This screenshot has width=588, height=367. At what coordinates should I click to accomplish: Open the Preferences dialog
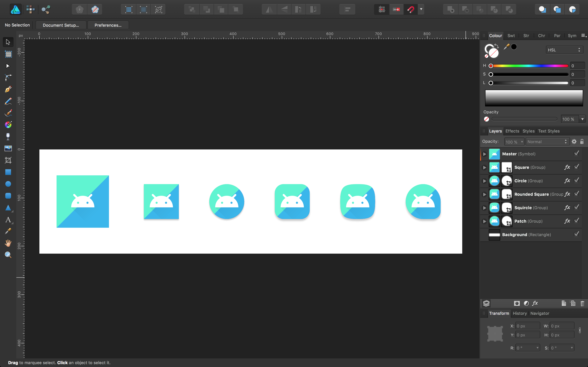(108, 25)
